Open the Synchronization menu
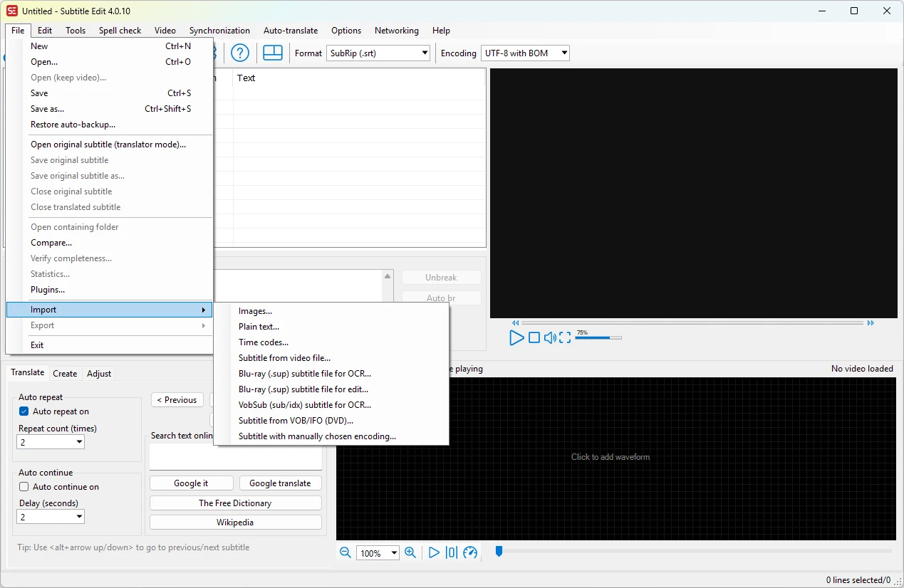The image size is (904, 588). tap(219, 31)
